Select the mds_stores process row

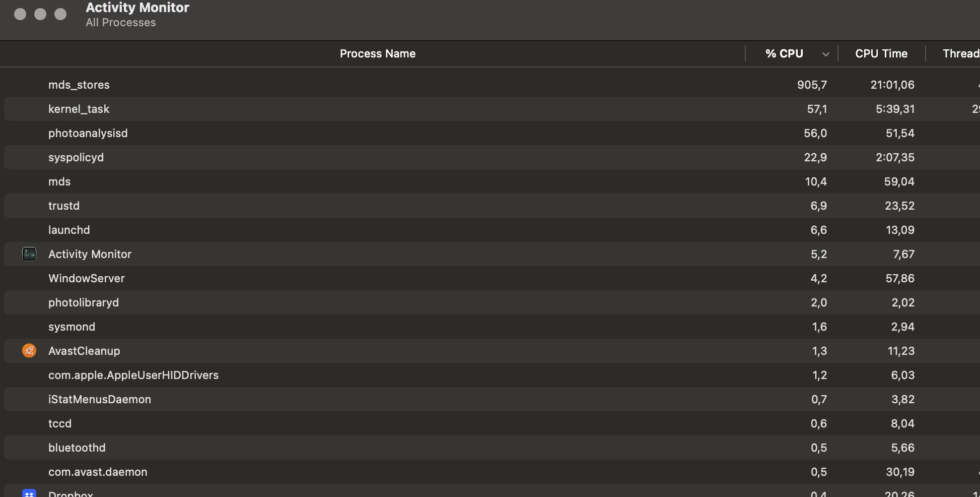click(79, 85)
